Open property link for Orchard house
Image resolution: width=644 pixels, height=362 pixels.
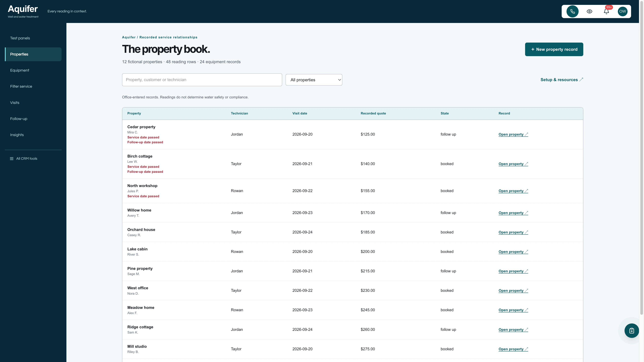513,232
